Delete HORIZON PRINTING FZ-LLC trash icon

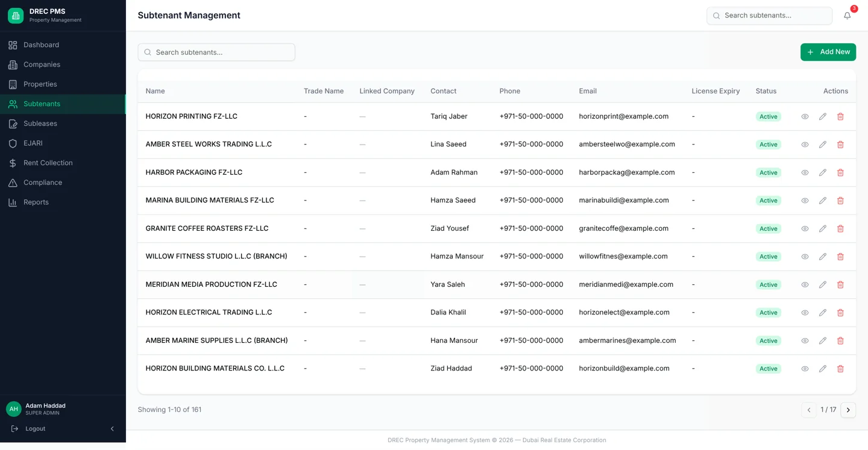(840, 117)
